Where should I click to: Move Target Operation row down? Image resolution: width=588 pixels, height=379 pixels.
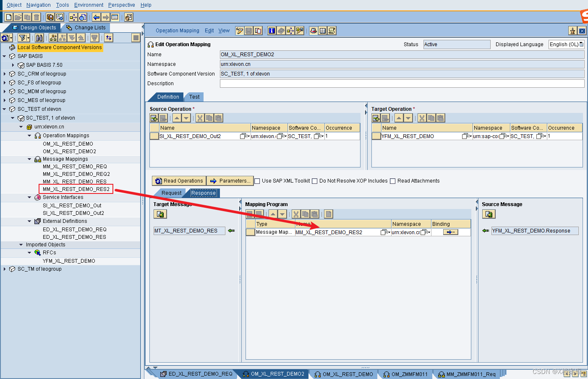point(408,118)
